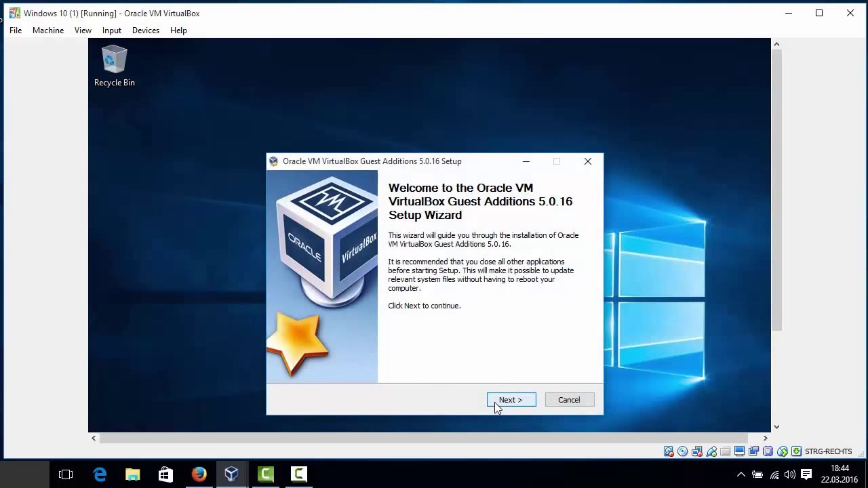Viewport: 868px width, 488px height.
Task: Minimize the Guest Additions Setup dialog
Action: point(526,161)
